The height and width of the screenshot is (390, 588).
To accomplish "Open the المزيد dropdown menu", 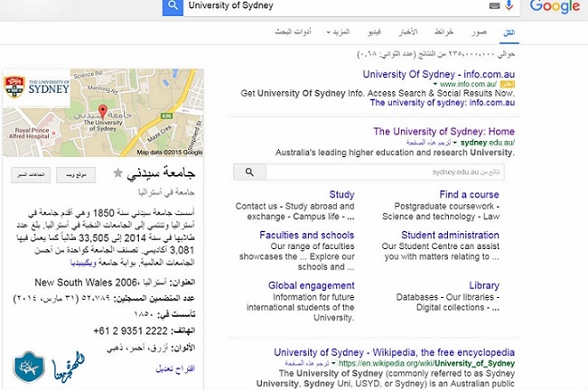I will coord(338,32).
